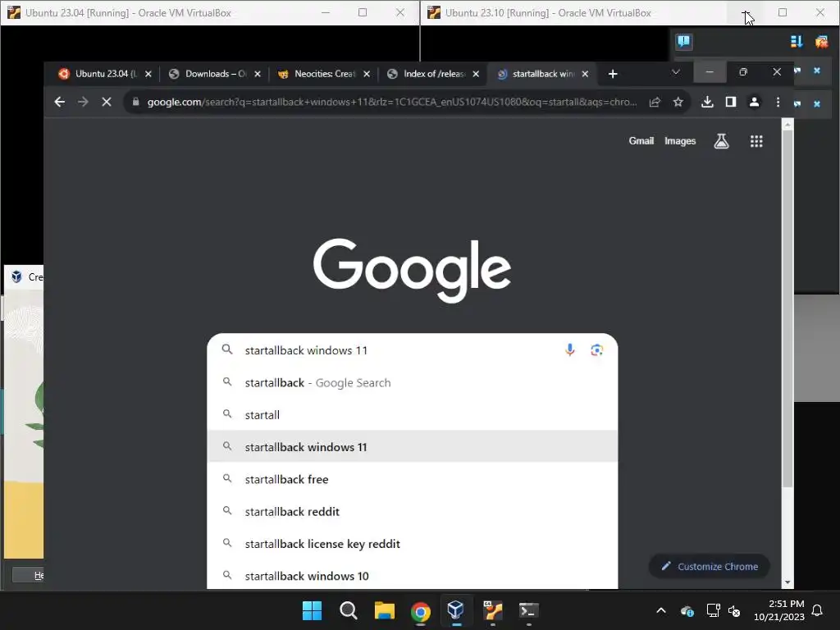Close the Ubuntu 23.04 browser tab
840x630 pixels.
[x=148, y=74]
